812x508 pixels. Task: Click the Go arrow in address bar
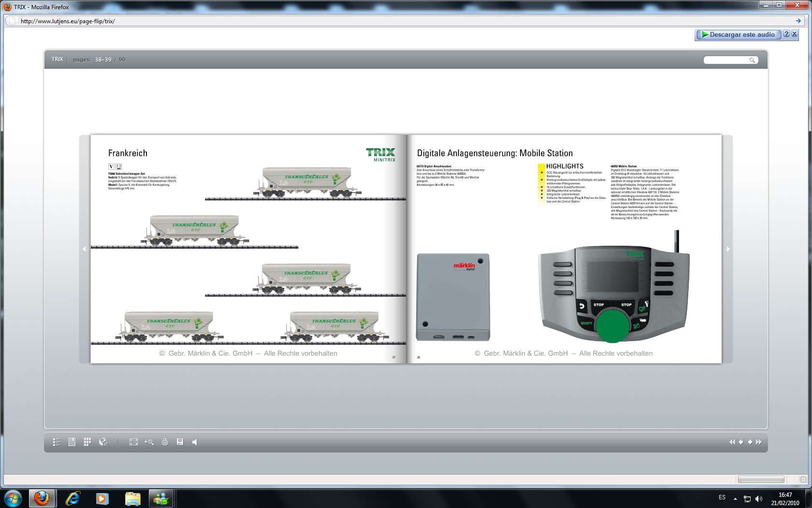[x=798, y=21]
